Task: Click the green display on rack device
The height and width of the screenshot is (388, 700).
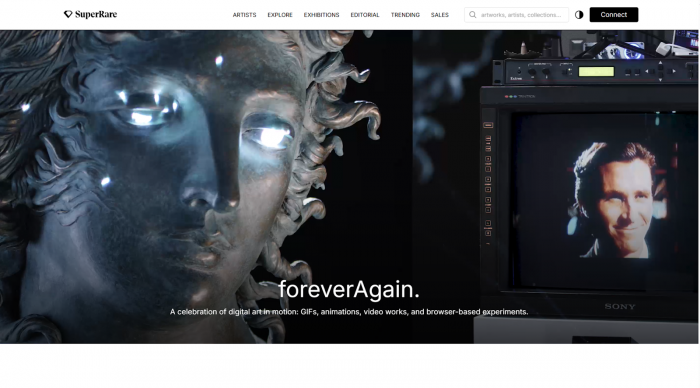Action: click(596, 71)
